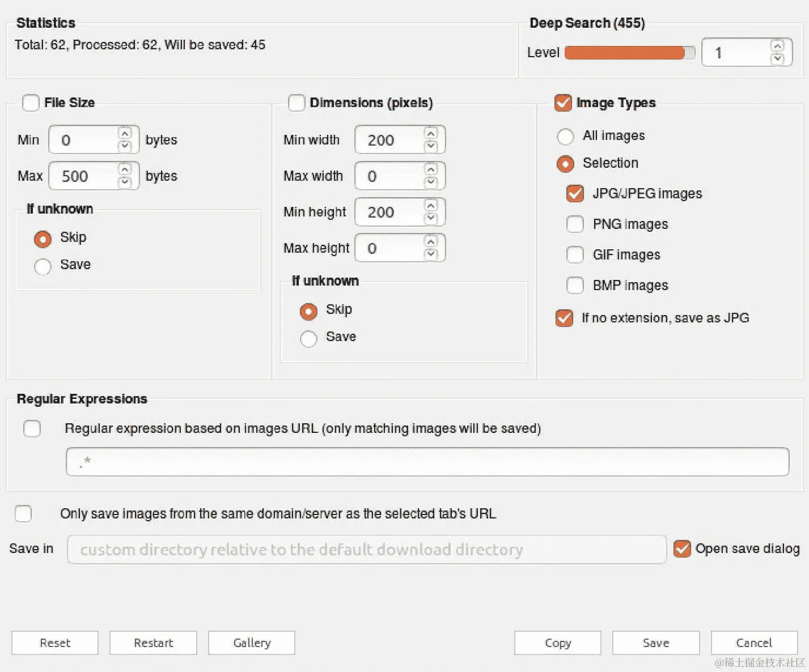Click the Reset button

click(x=55, y=643)
